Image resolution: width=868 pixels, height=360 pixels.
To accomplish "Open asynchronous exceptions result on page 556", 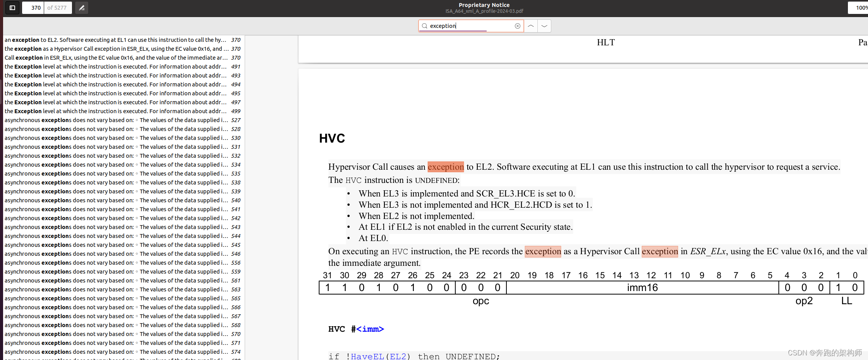I will pos(123,263).
